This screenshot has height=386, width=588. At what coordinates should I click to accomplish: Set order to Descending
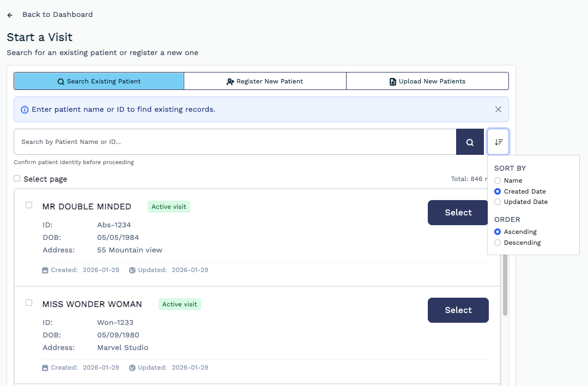(x=498, y=243)
